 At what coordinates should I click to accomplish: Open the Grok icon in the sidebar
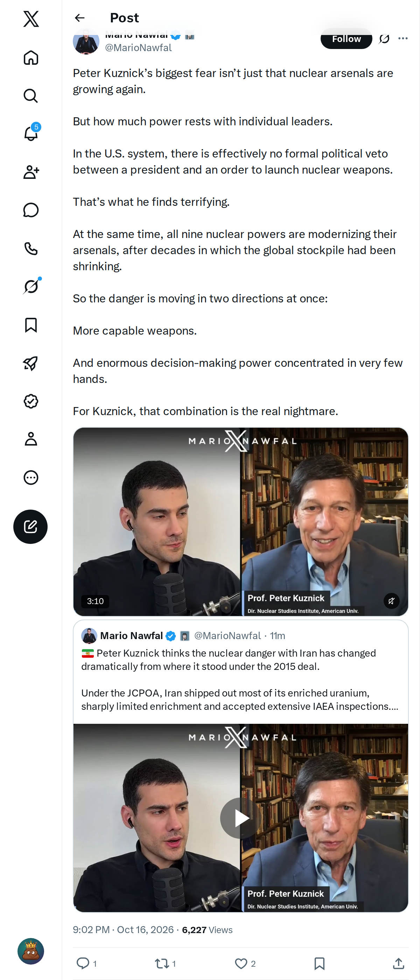tap(31, 286)
